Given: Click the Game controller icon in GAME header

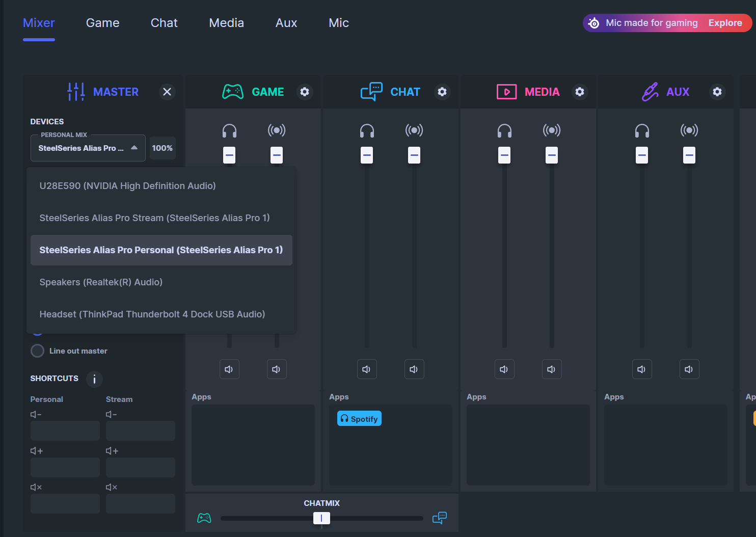Looking at the screenshot, I should (233, 92).
